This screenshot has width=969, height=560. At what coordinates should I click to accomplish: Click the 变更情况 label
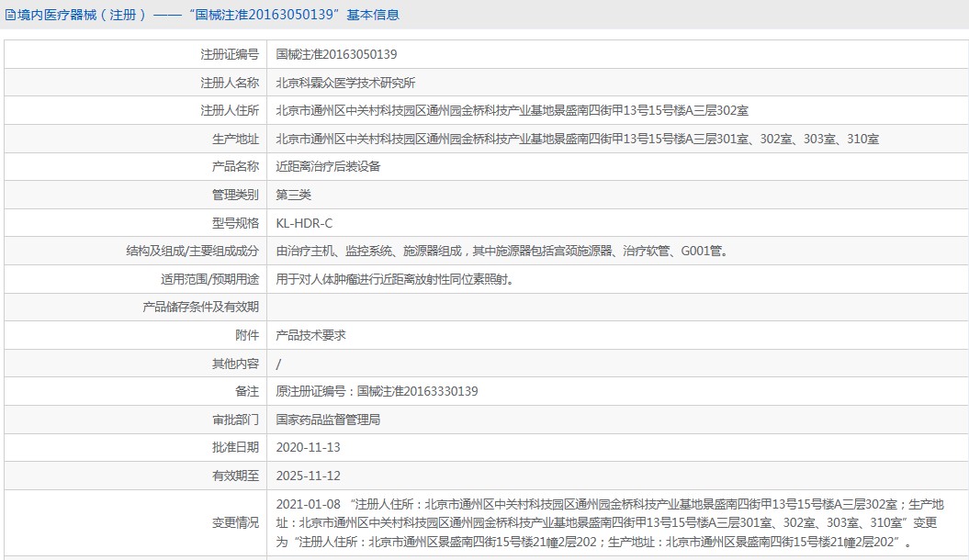pos(235,523)
